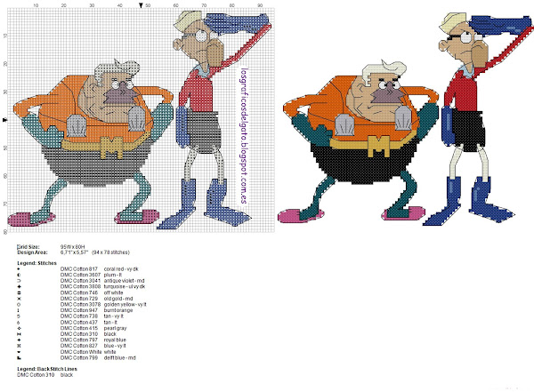Click the stitch symbol beside DMC Cotton 729
The width and height of the screenshot is (534, 392).
coord(19,299)
